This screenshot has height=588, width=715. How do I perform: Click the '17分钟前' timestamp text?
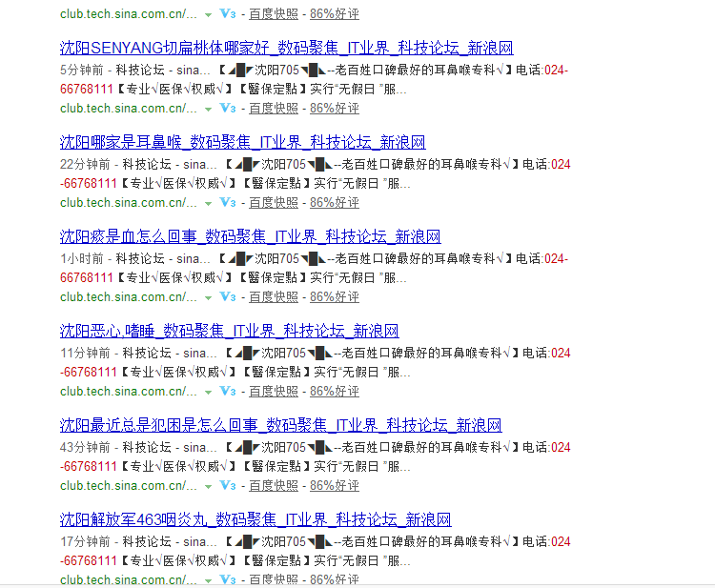[85, 541]
